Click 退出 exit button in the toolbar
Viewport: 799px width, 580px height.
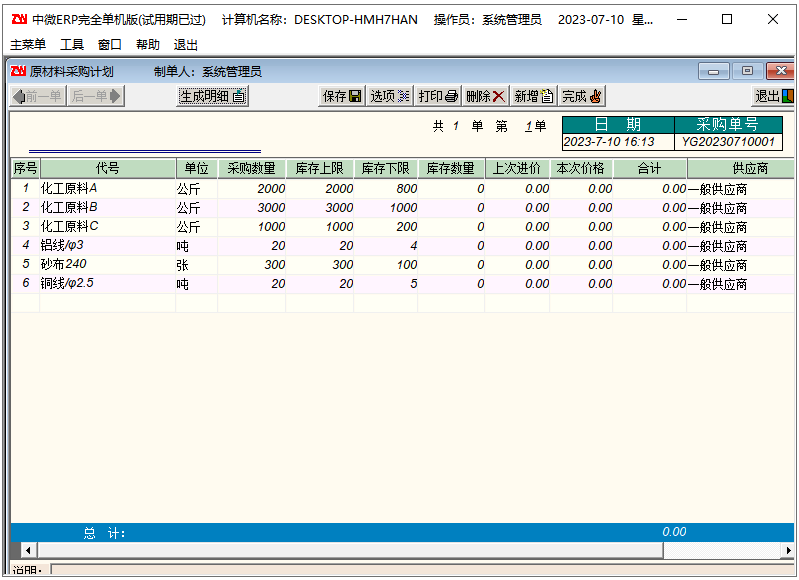tap(774, 96)
